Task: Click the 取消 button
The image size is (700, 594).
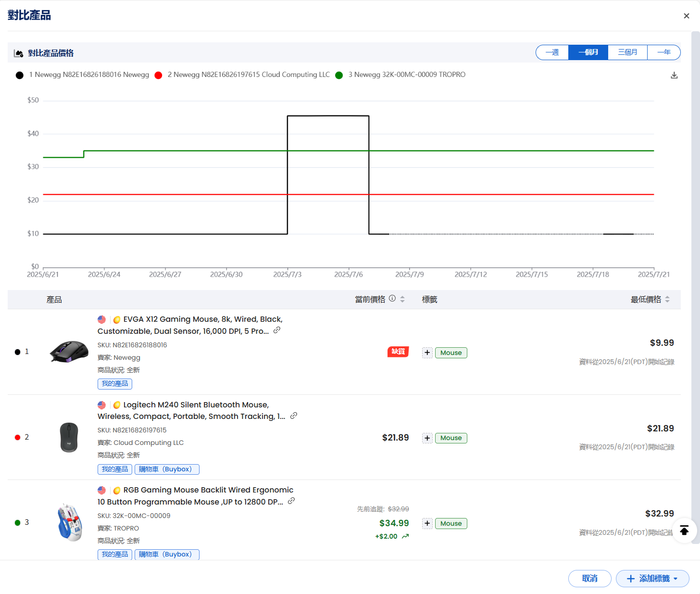Action: point(590,579)
